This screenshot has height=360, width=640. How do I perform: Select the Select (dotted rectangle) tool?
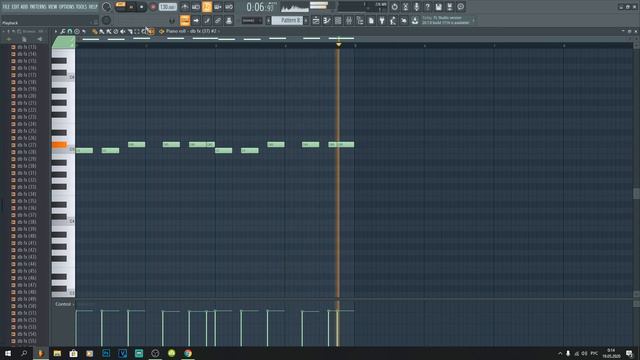(137, 31)
